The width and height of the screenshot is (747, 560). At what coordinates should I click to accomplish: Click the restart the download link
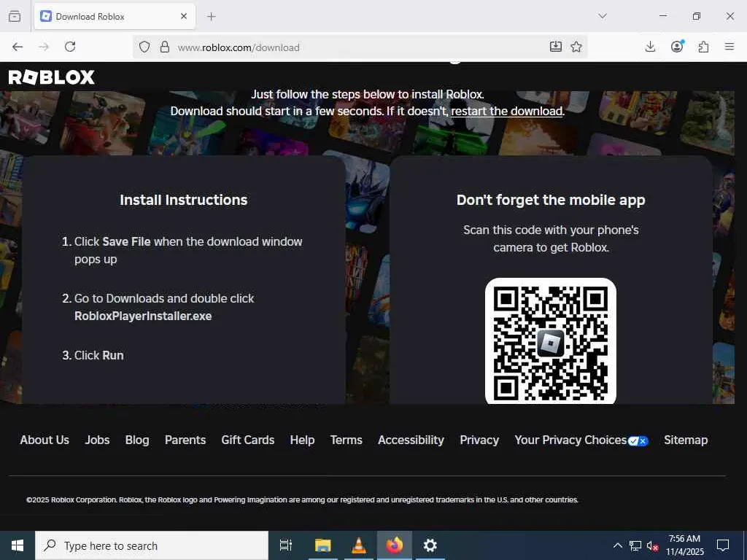507,111
